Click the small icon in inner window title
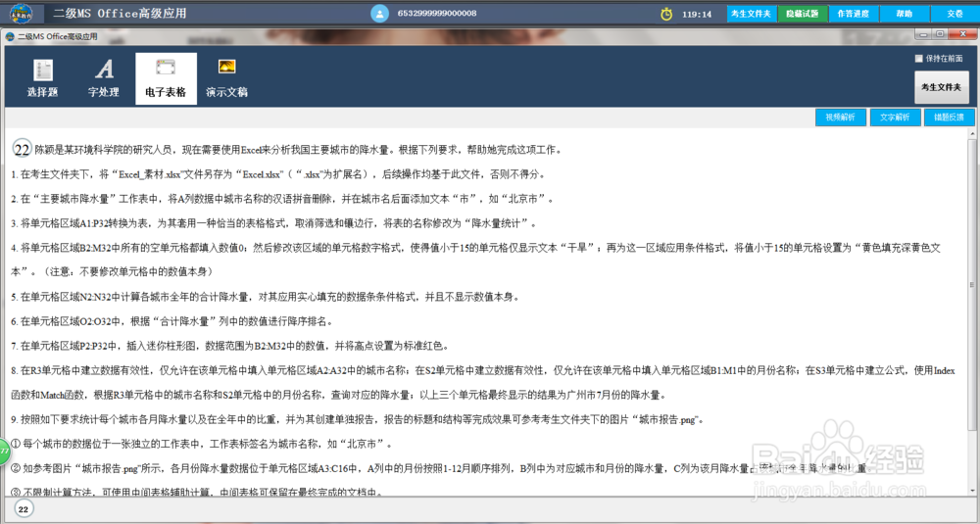Viewport: 980px width, 524px height. click(x=10, y=37)
